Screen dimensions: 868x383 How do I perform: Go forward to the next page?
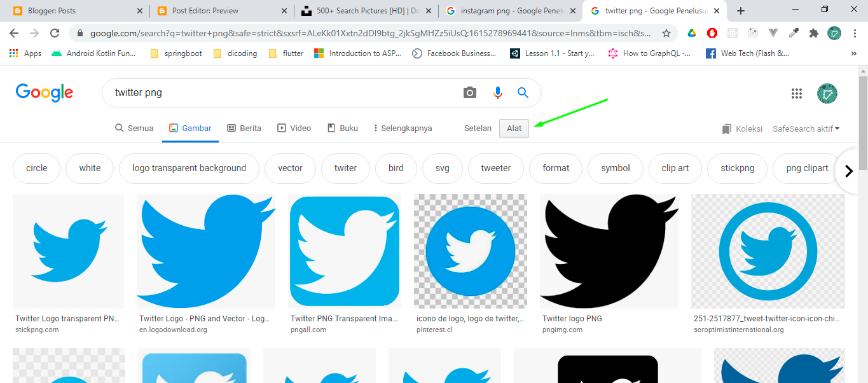click(x=34, y=33)
